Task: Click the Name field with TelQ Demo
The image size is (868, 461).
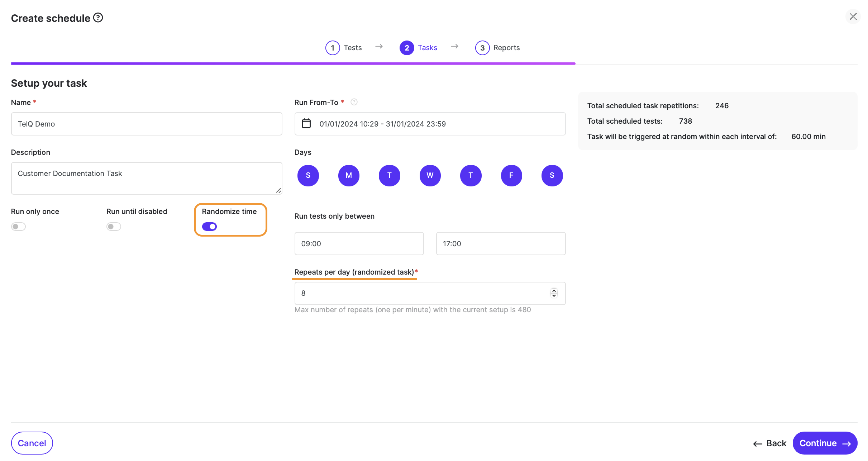Action: tap(146, 124)
